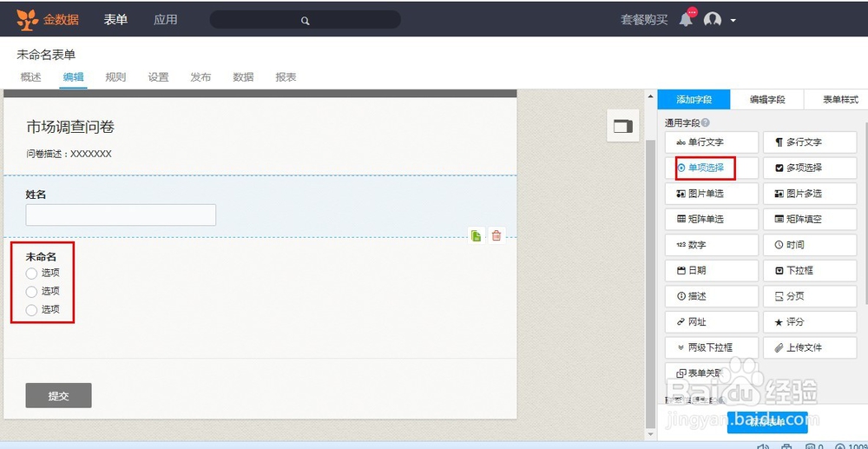Switch to the 数据 tab

[244, 77]
